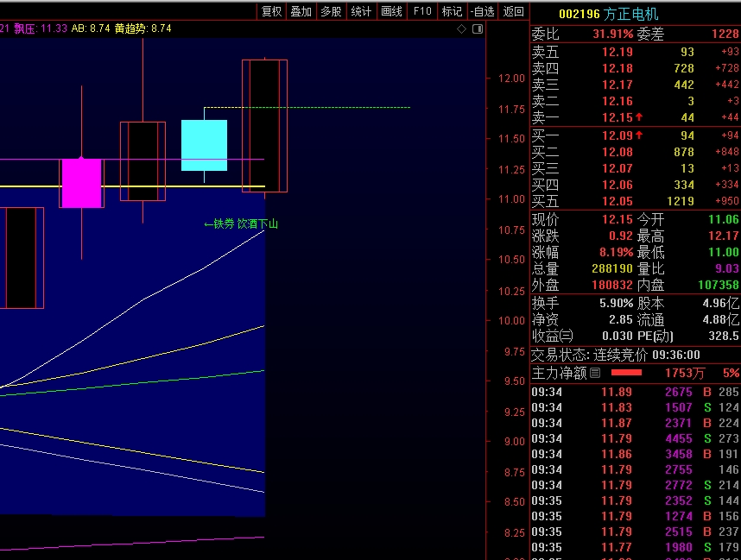
Task: Click the 涨幅 8.19% value
Action: pos(617,252)
